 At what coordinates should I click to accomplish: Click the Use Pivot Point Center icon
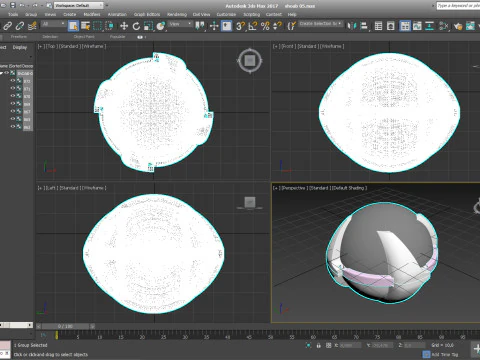(200, 26)
